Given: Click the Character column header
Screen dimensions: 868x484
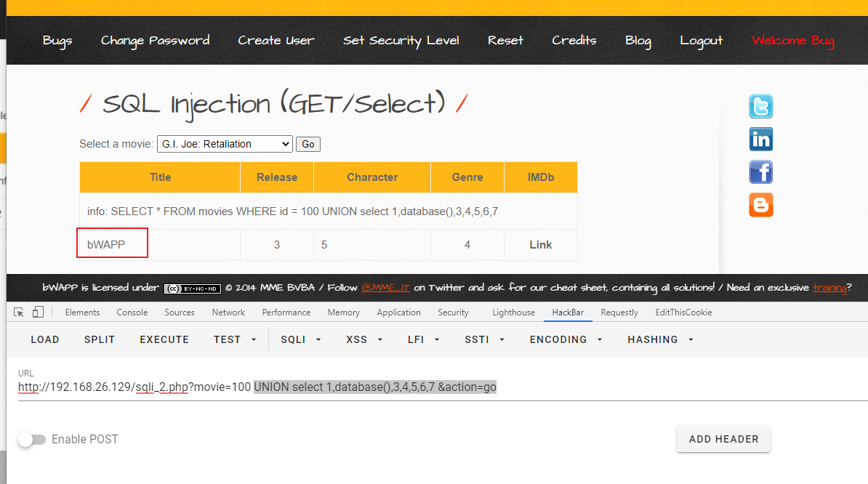Looking at the screenshot, I should (x=372, y=177).
